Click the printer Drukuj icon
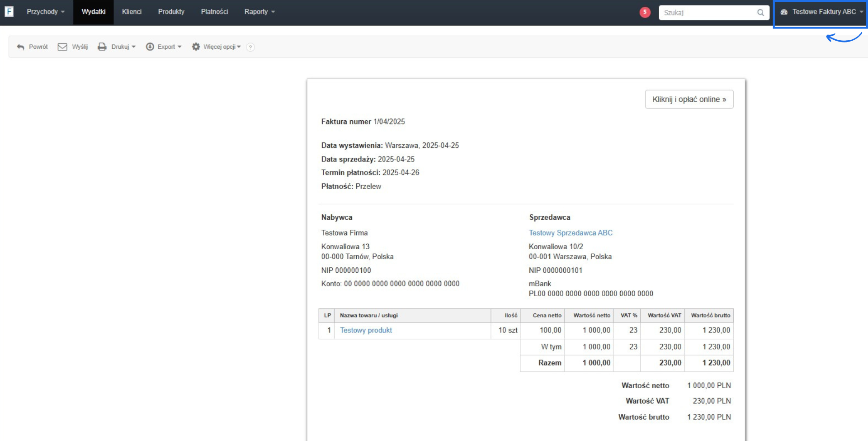This screenshot has height=441, width=868. click(x=102, y=47)
